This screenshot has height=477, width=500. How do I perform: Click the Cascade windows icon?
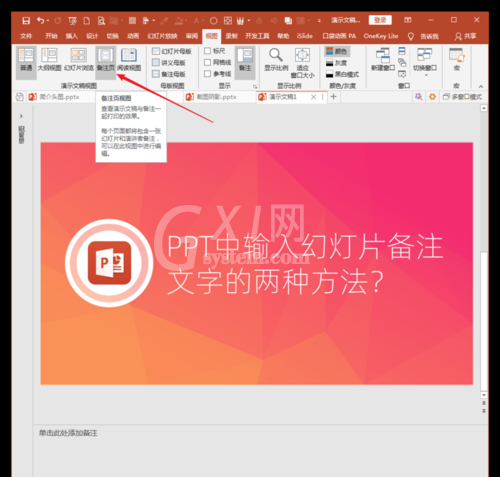point(402,63)
